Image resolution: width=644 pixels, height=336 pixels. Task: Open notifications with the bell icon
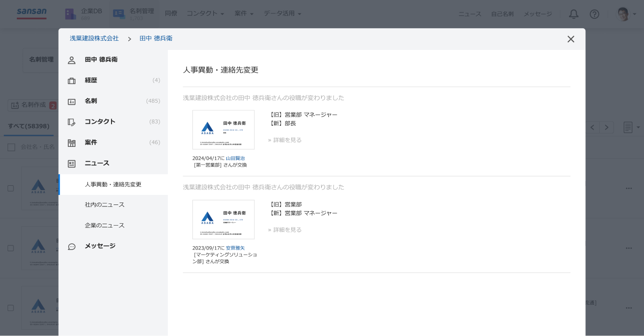(x=573, y=14)
